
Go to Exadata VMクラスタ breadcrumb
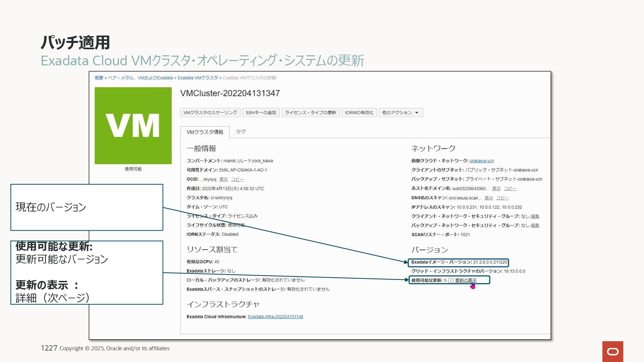pyautogui.click(x=198, y=78)
